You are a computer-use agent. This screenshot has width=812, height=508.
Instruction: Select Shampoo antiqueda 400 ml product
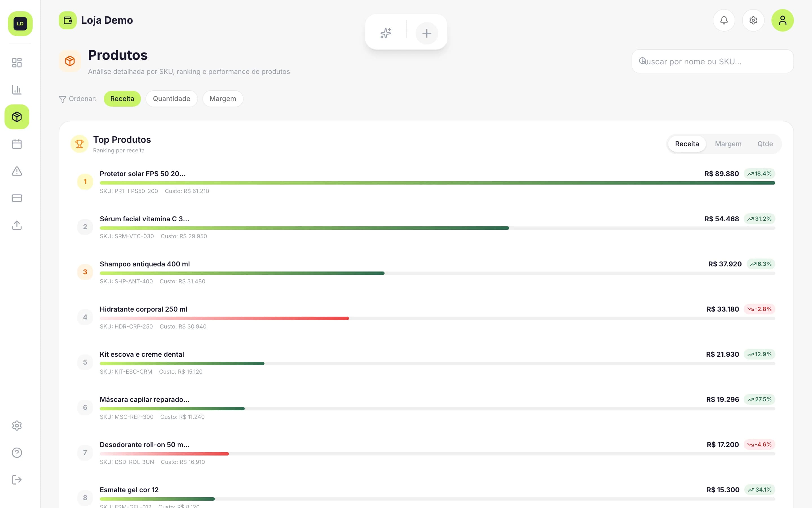(426, 272)
